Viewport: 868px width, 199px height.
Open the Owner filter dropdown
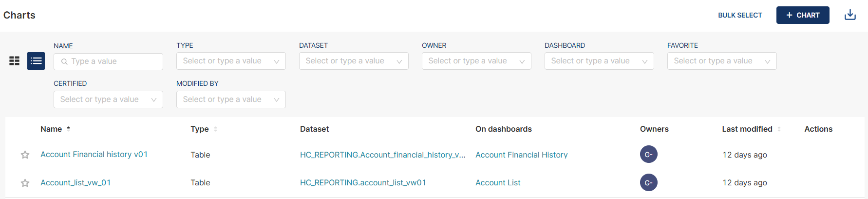pyautogui.click(x=476, y=61)
